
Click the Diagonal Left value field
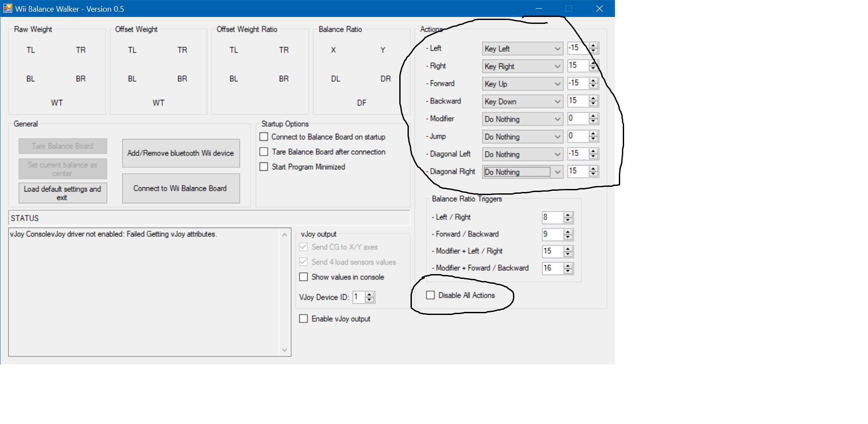(x=578, y=154)
